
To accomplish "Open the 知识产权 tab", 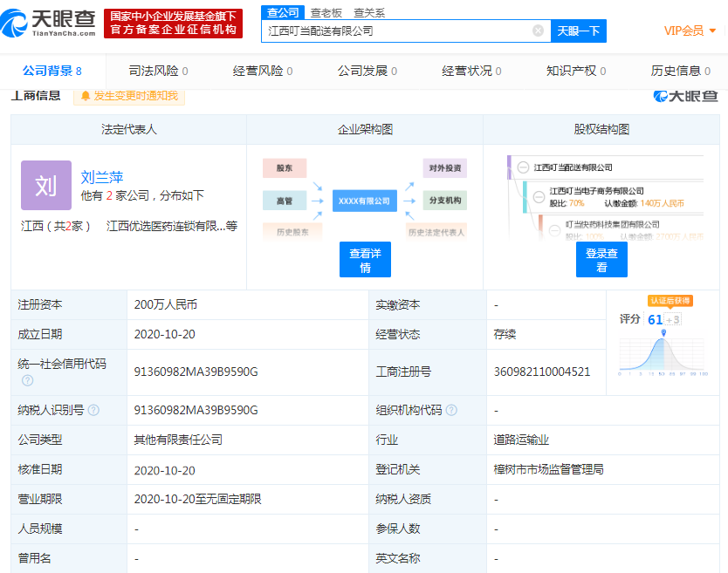I will pos(576,71).
